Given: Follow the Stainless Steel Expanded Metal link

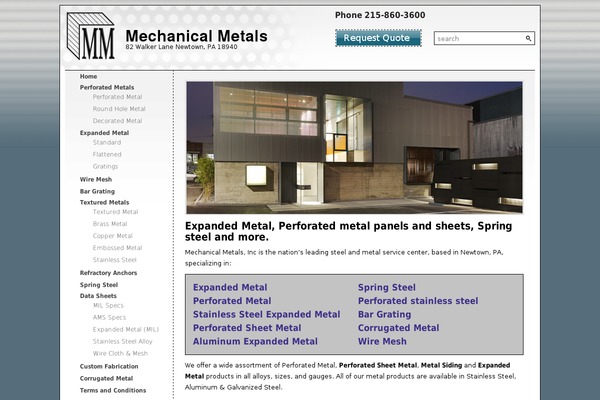Looking at the screenshot, I should 266,314.
